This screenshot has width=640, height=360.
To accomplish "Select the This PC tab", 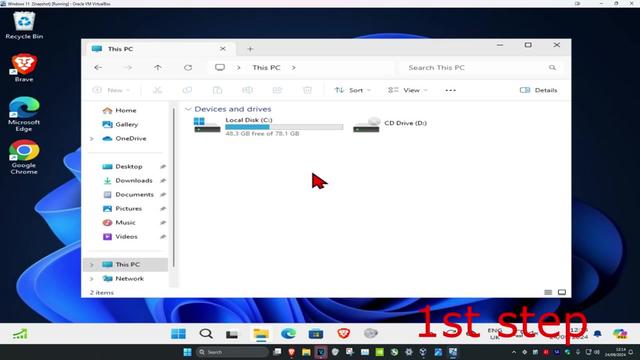I will (x=160, y=49).
